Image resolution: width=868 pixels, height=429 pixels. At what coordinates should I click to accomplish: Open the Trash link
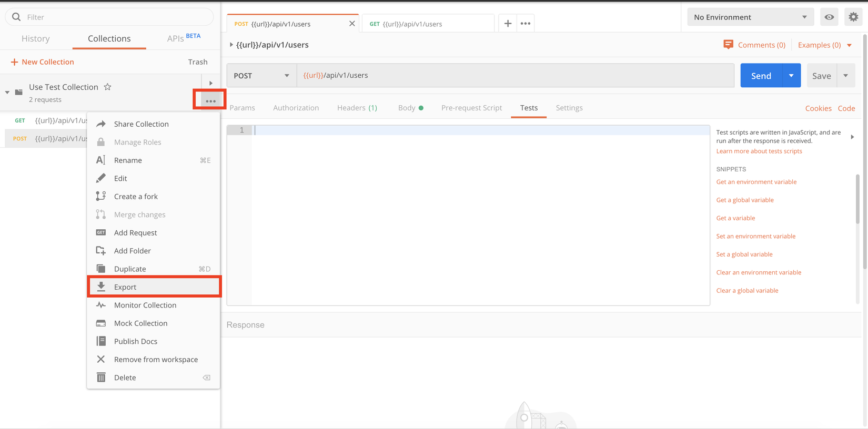pyautogui.click(x=198, y=62)
